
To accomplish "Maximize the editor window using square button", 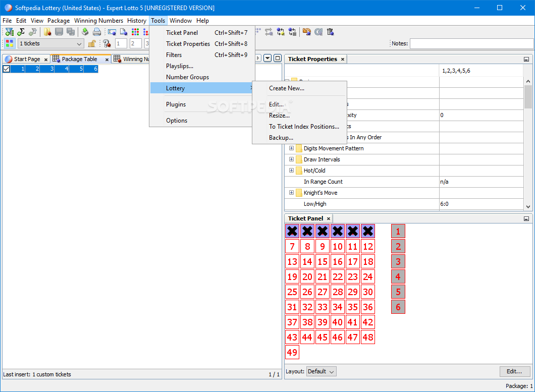I will pyautogui.click(x=278, y=58).
